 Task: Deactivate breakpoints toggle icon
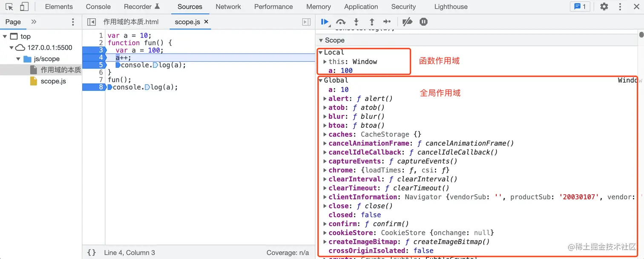[408, 22]
